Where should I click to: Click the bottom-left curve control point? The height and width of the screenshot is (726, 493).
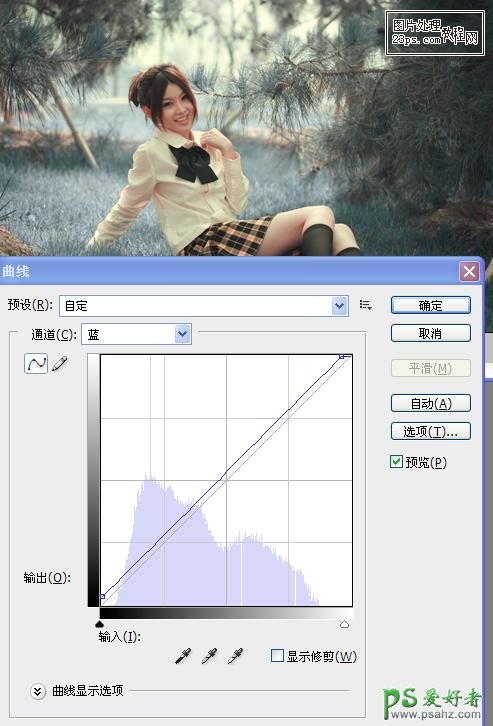click(x=103, y=596)
